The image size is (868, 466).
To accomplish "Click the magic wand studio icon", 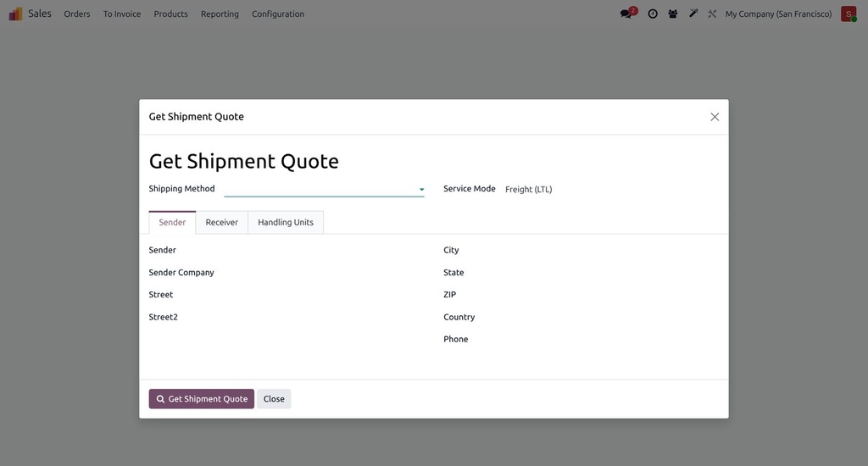I will tap(693, 14).
